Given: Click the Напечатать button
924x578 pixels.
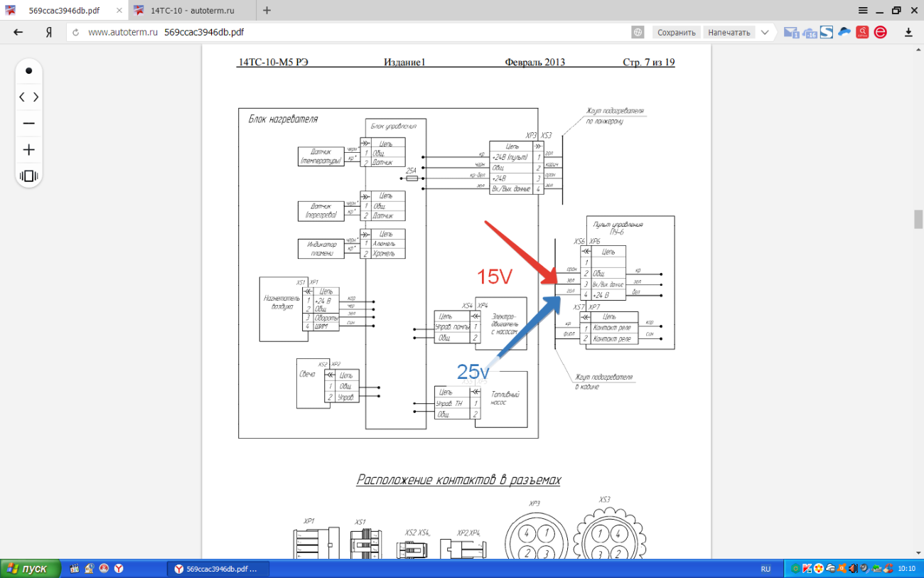Looking at the screenshot, I should [729, 33].
